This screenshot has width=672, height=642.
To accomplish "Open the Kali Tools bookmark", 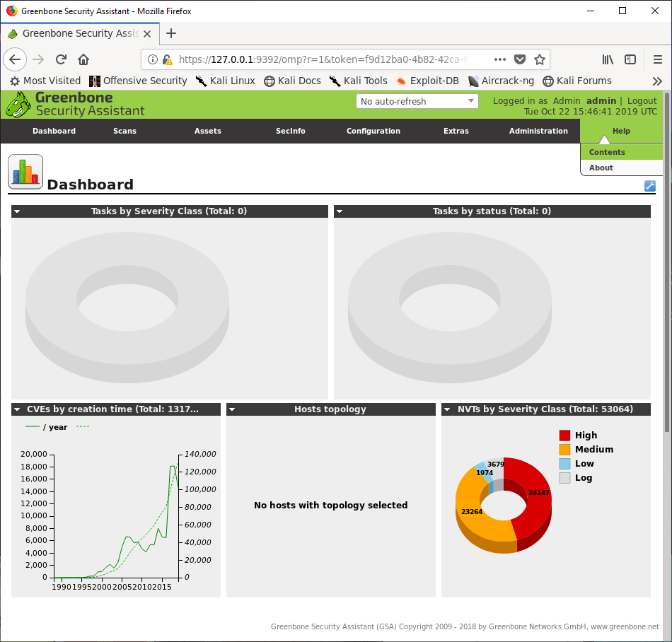I will point(359,81).
